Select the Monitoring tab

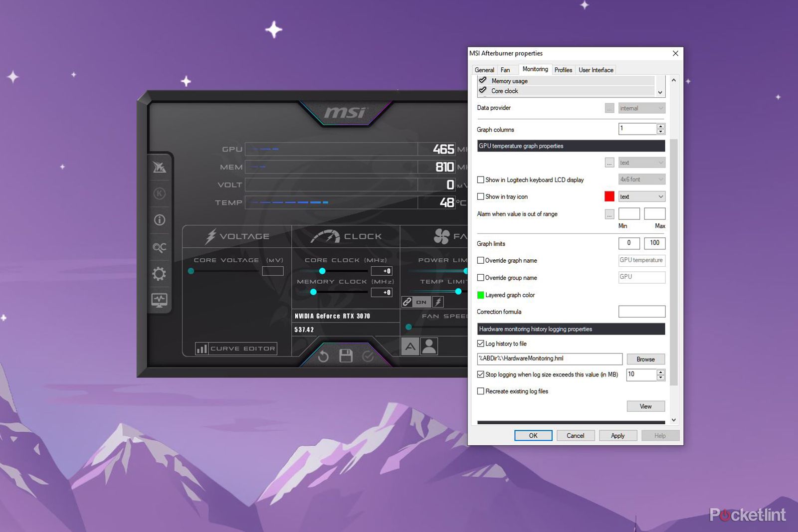pyautogui.click(x=535, y=69)
